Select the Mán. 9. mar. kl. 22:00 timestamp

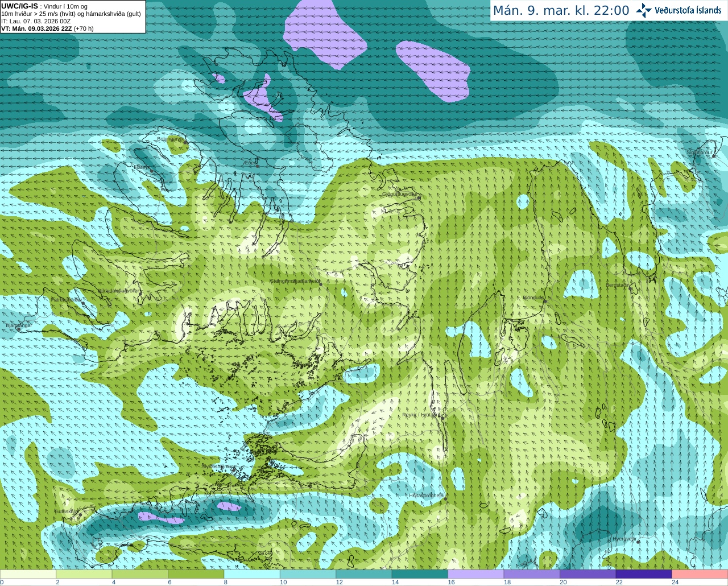click(561, 11)
